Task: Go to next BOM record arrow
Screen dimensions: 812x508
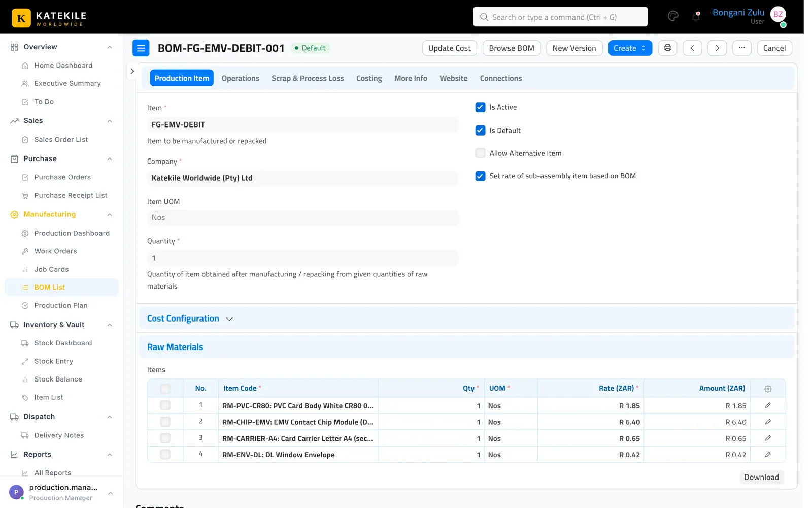Action: point(717,48)
